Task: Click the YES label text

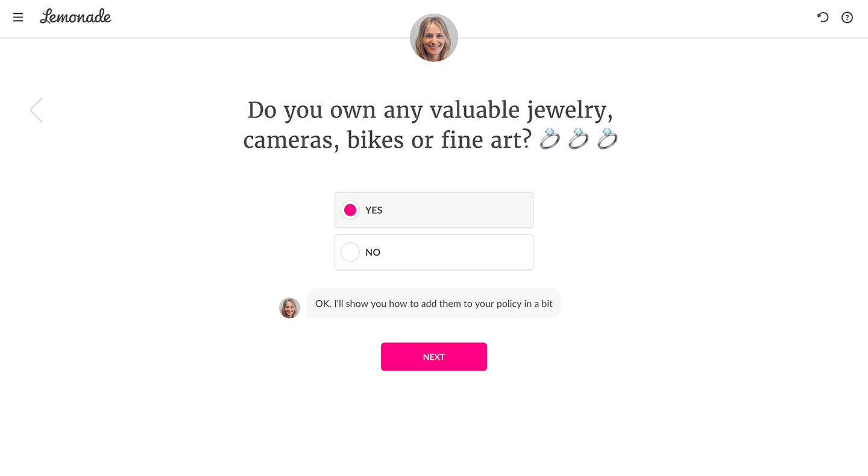Action: (374, 210)
